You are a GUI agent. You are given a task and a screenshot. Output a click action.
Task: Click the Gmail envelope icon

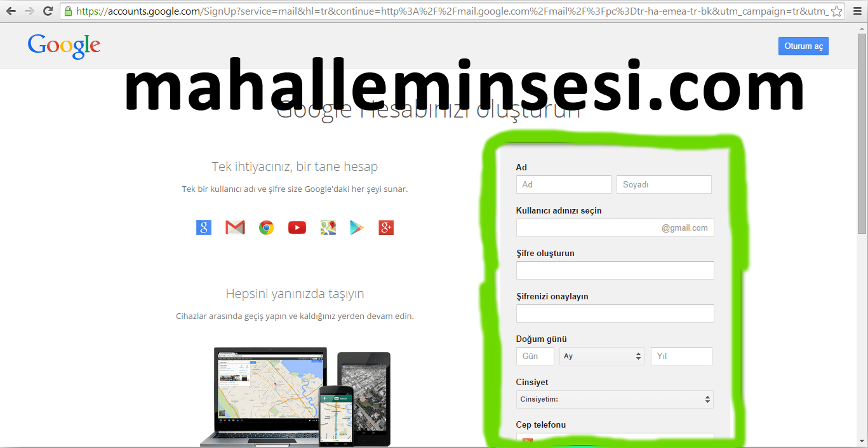[235, 227]
